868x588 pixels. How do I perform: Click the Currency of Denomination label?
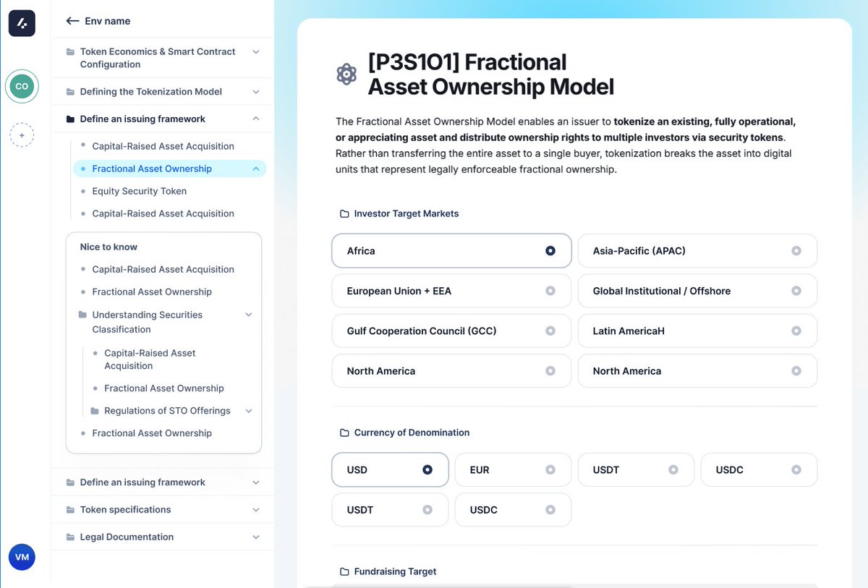click(412, 433)
